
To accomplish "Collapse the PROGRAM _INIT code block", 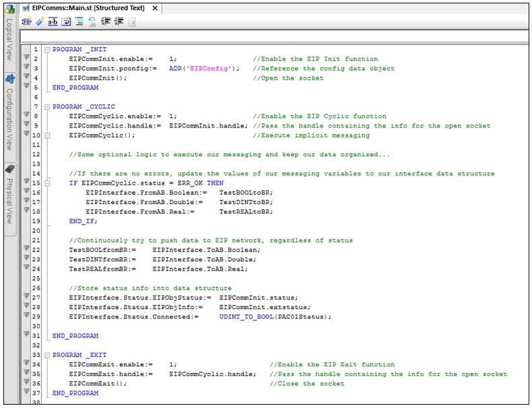I will coord(46,50).
